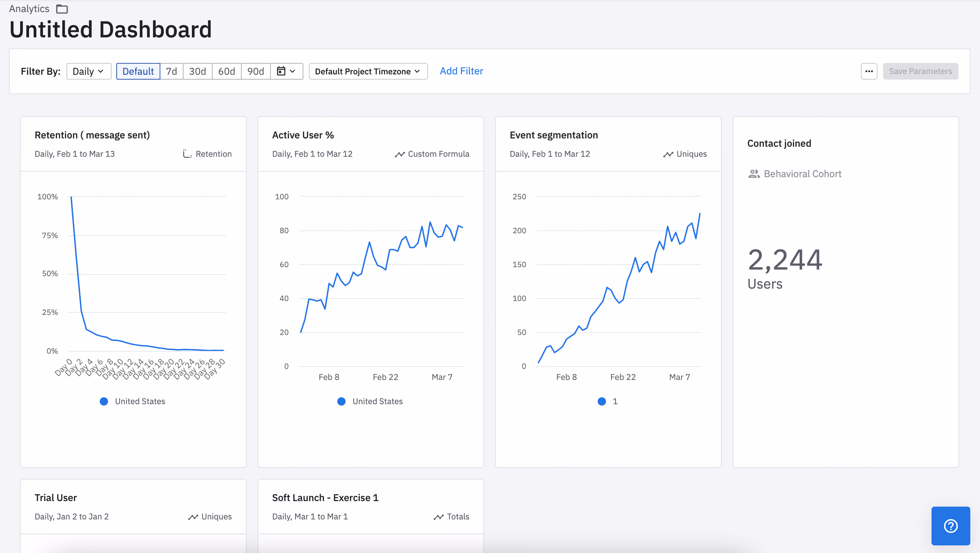Open the Retention ( message sent) chart title
The width and height of the screenshot is (980, 553).
[92, 135]
